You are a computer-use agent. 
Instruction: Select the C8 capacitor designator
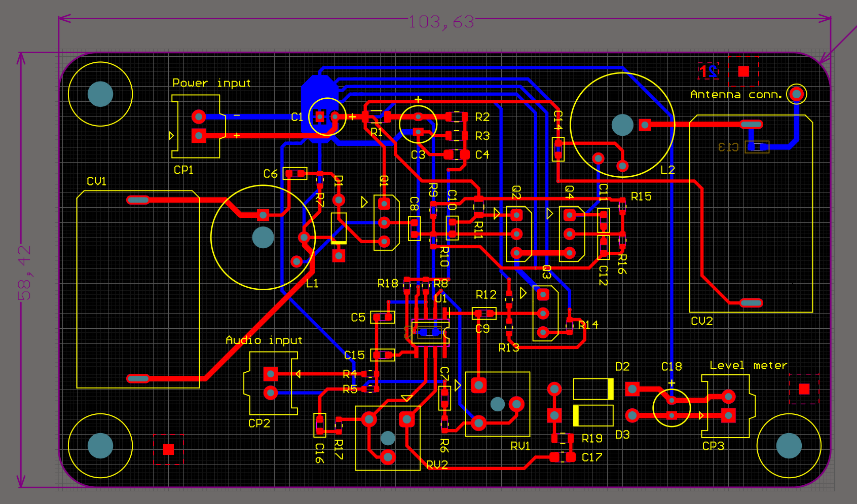(x=414, y=204)
